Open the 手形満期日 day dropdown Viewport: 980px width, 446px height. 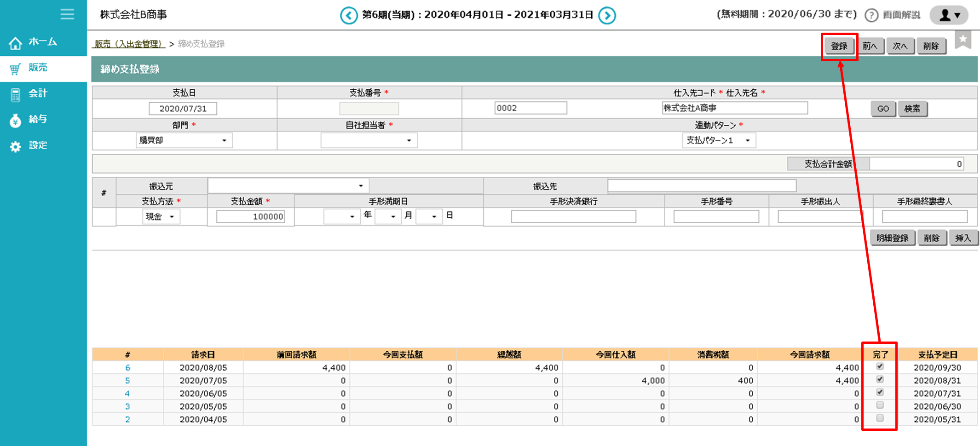pyautogui.click(x=429, y=216)
